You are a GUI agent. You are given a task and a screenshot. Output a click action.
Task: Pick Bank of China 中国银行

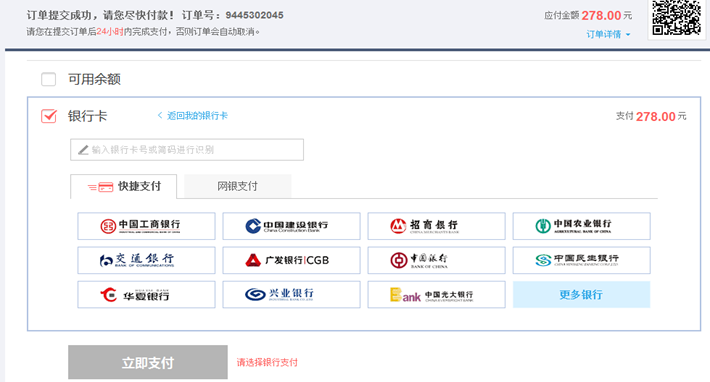436,260
